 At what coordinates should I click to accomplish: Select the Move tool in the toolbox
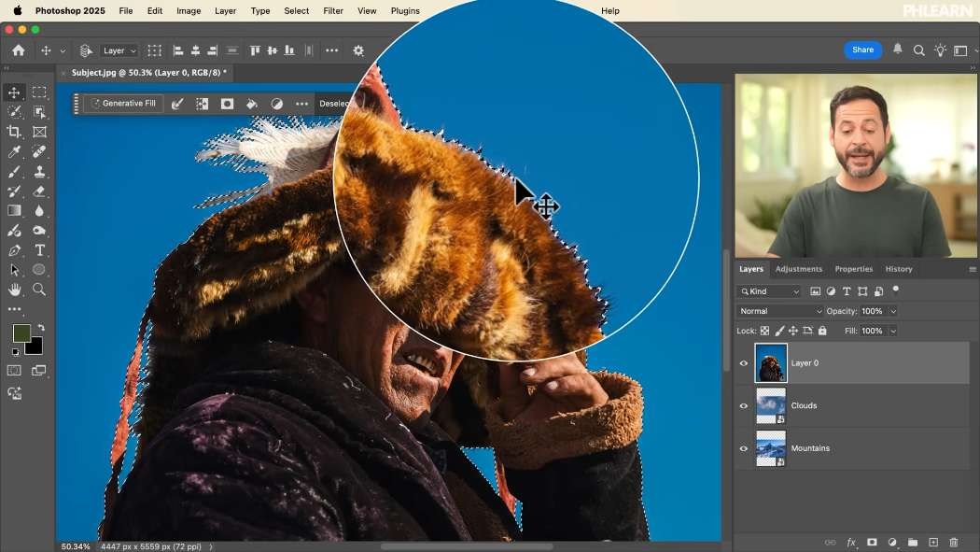(x=14, y=92)
